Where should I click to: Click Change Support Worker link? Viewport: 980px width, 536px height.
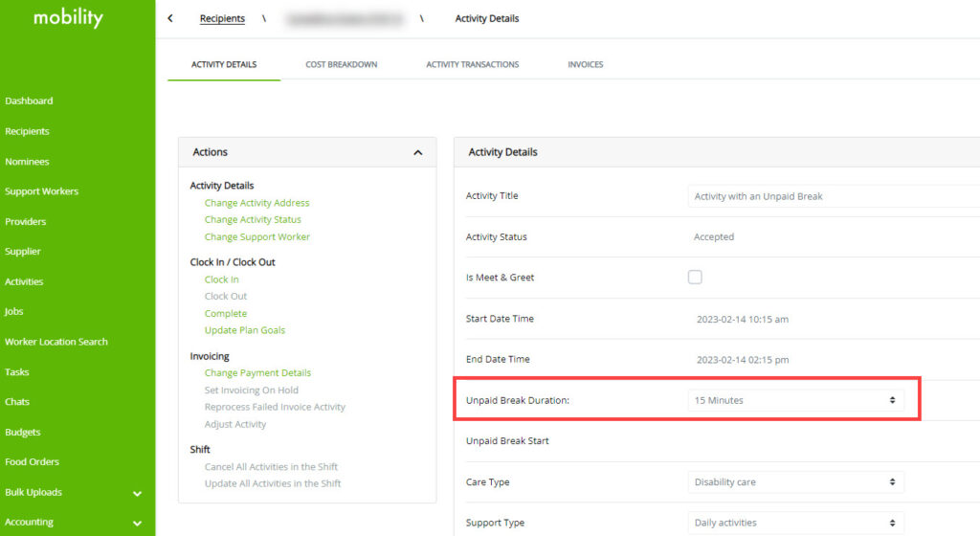coord(256,236)
